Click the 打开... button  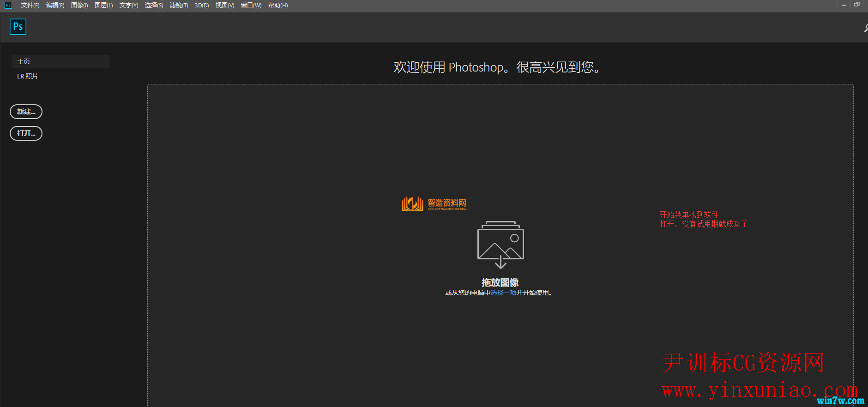tap(26, 133)
